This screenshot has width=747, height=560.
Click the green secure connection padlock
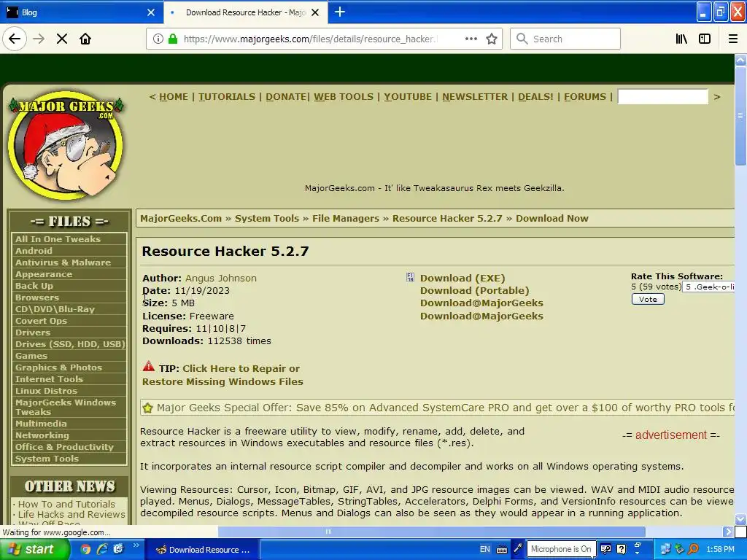coord(173,39)
